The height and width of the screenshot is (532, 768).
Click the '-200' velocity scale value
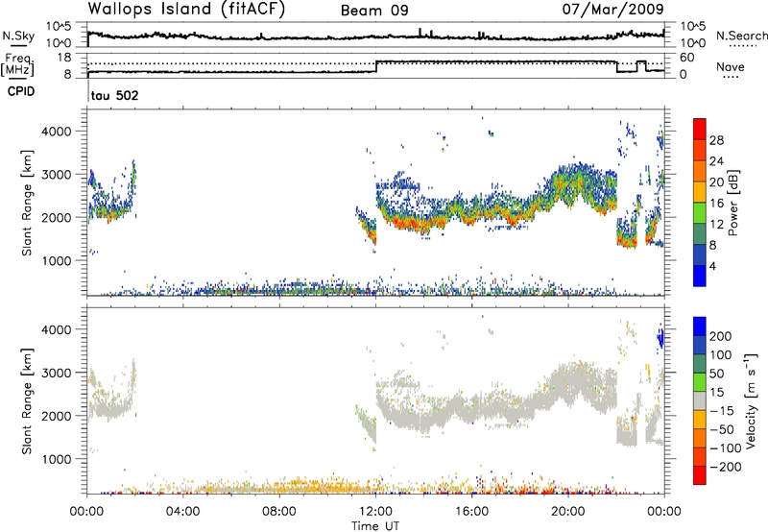726,467
